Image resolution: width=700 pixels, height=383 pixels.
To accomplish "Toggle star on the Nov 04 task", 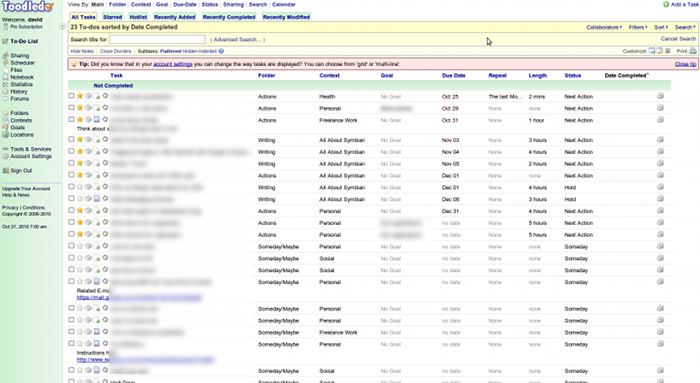I will [80, 152].
